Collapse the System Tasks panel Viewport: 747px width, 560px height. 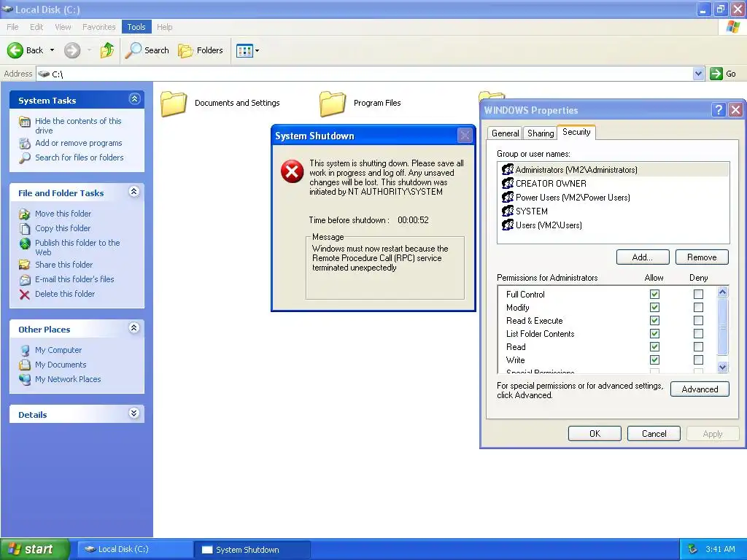(x=134, y=99)
